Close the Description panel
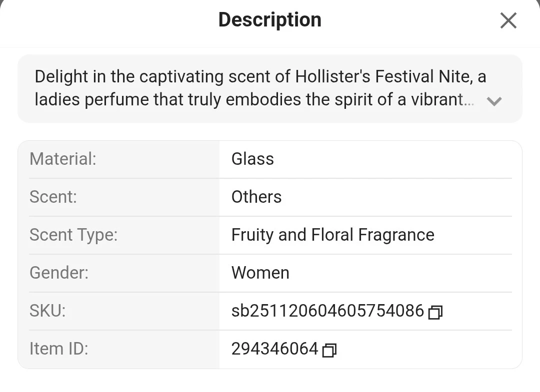Screen dimensions: 540x392 pyautogui.click(x=508, y=21)
